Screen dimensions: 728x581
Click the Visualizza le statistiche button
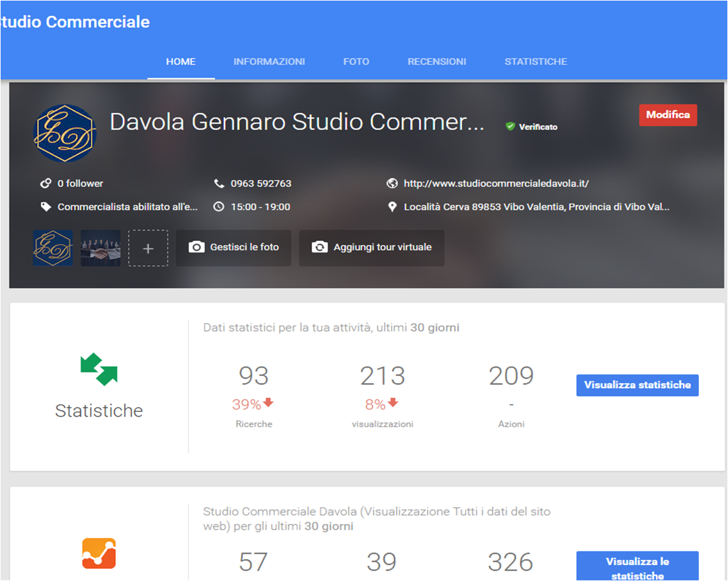coord(637,566)
